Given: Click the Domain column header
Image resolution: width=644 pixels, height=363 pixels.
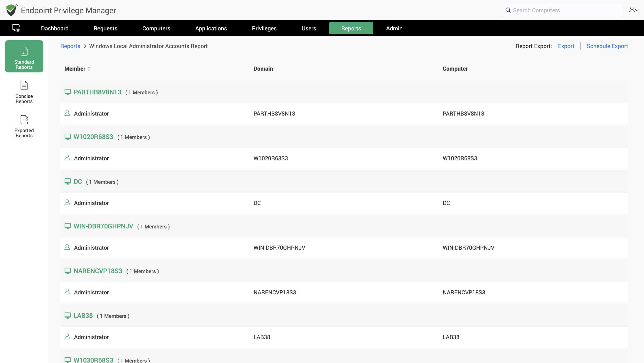Looking at the screenshot, I should 263,69.
